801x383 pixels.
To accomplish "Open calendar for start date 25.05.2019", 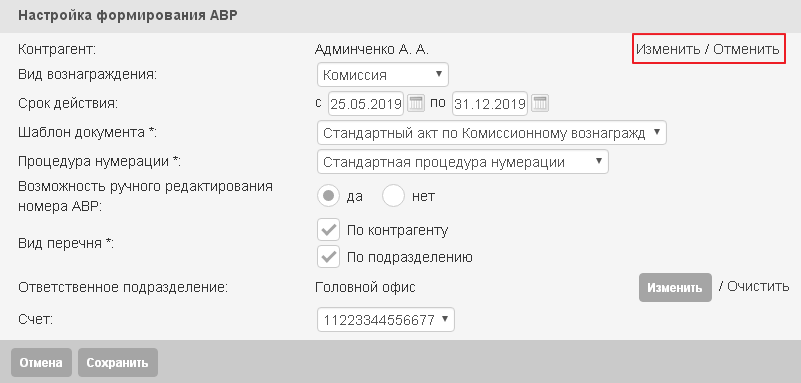I will tap(417, 104).
